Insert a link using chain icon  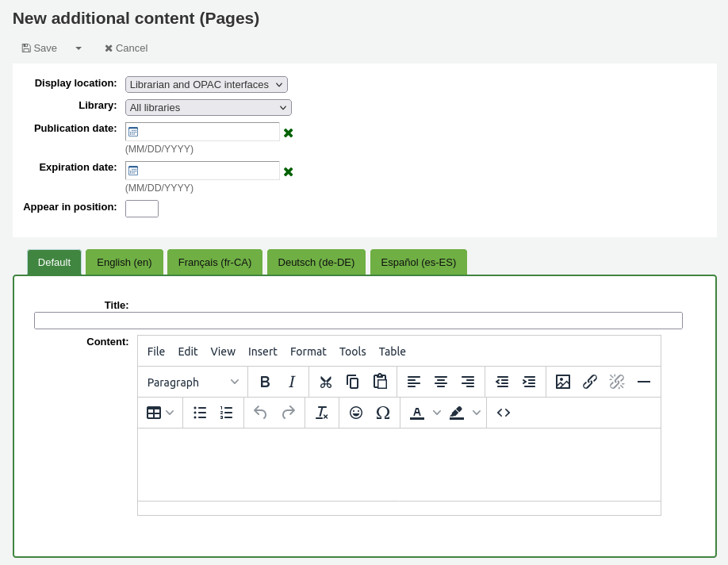pos(590,382)
